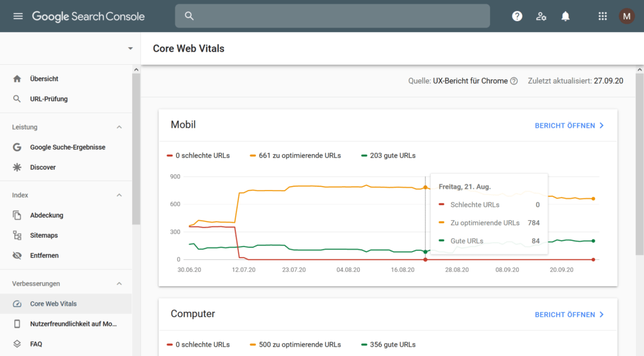Click the Core Web Vitals page title
Viewport: 644px width, 356px height.
click(189, 48)
